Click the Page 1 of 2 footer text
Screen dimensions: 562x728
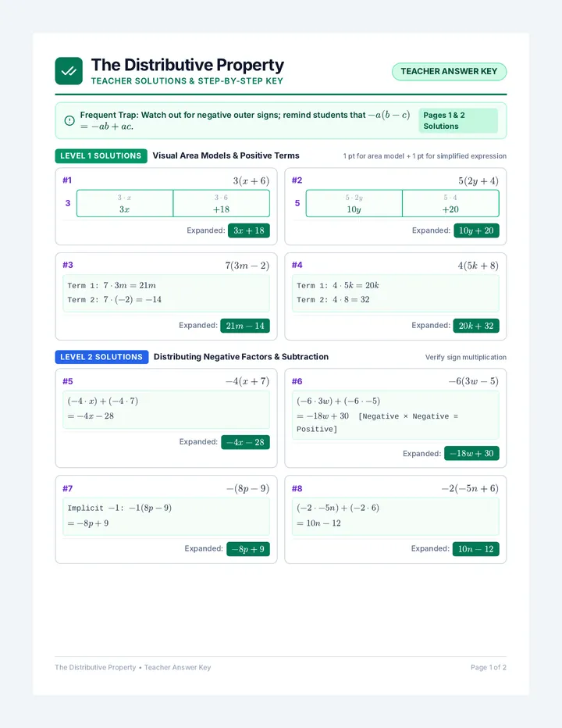(488, 667)
